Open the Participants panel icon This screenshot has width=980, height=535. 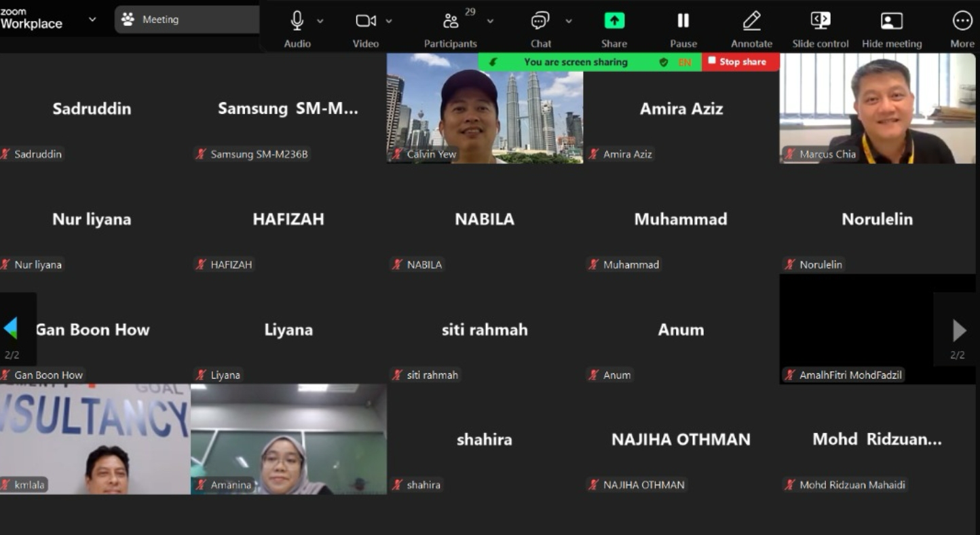[451, 22]
